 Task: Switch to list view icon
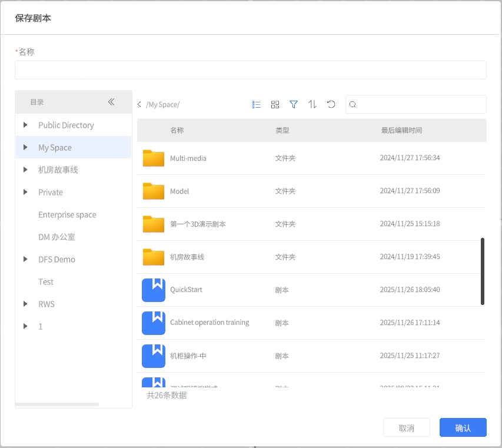256,104
